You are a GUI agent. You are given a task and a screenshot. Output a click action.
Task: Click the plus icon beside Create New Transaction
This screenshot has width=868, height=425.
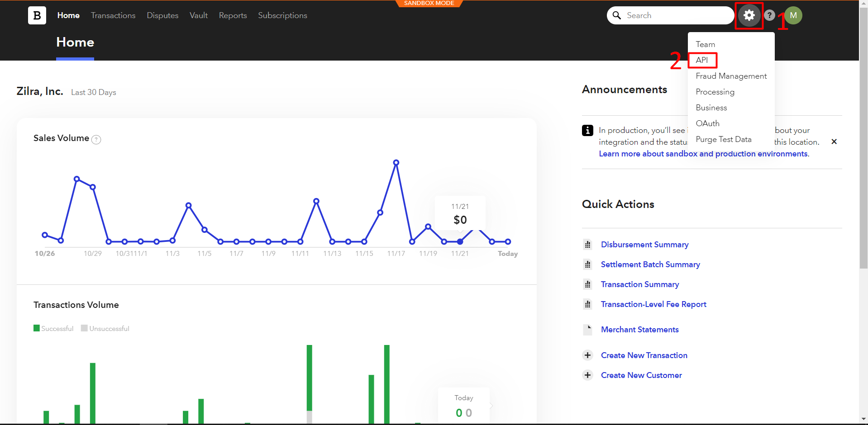(587, 355)
